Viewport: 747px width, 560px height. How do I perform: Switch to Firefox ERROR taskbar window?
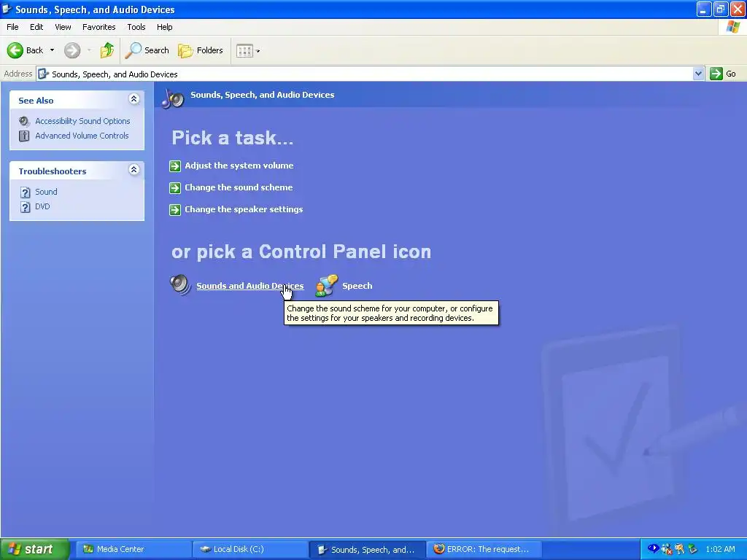[484, 549]
